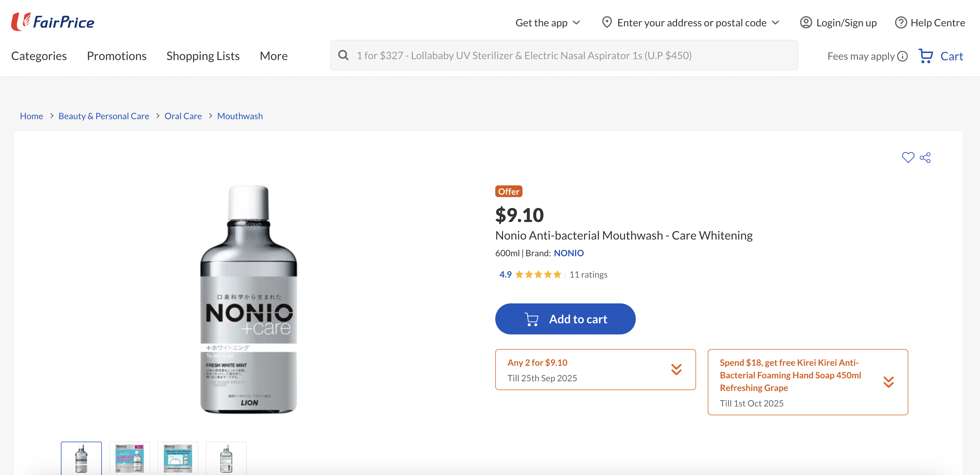980x475 pixels.
Task: Click the FairPrice logo
Action: pos(53,22)
